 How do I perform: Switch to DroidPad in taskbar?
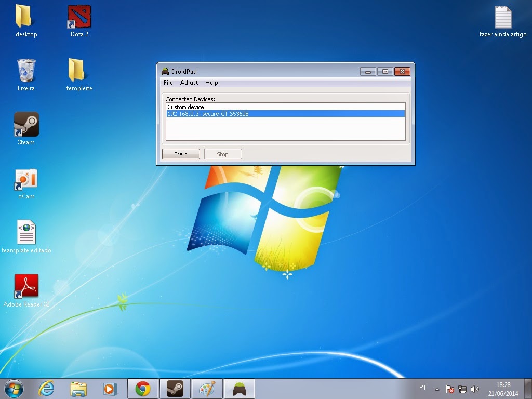[240, 389]
